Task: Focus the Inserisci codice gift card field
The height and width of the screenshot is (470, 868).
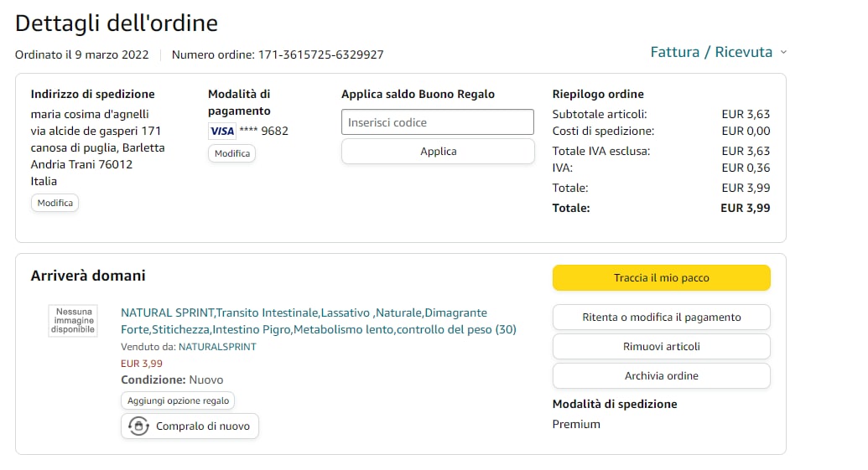Action: tap(437, 122)
